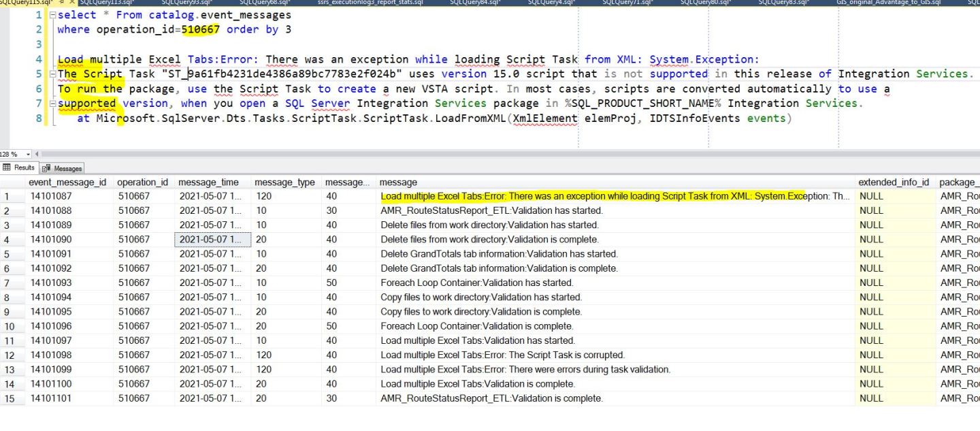Click the editor horizontal scrollbar left arrow
This screenshot has width=980, height=431.
pos(36,155)
